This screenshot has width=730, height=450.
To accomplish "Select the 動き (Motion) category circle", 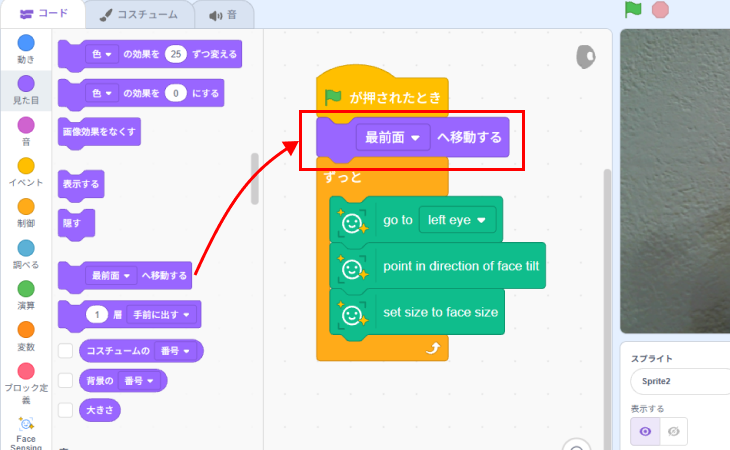I will point(26,43).
